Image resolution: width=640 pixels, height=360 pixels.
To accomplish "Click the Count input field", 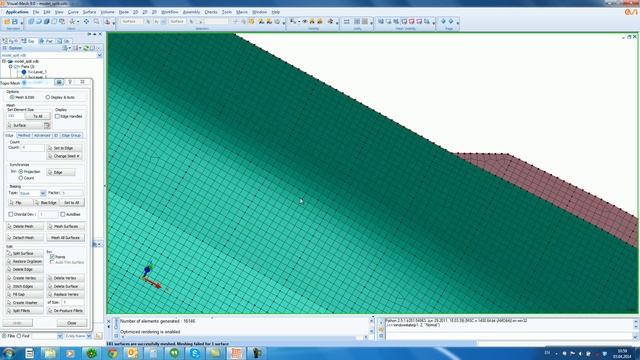I will [33, 147].
